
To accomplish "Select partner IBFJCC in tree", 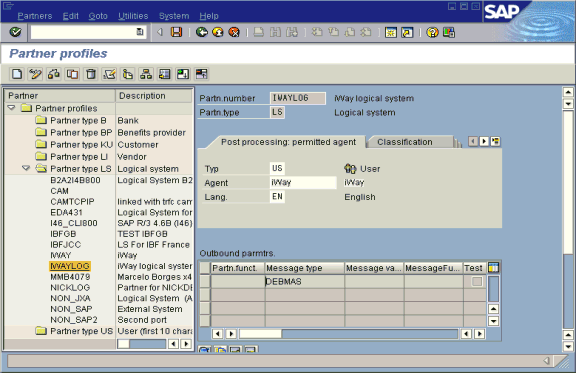I will [x=65, y=245].
